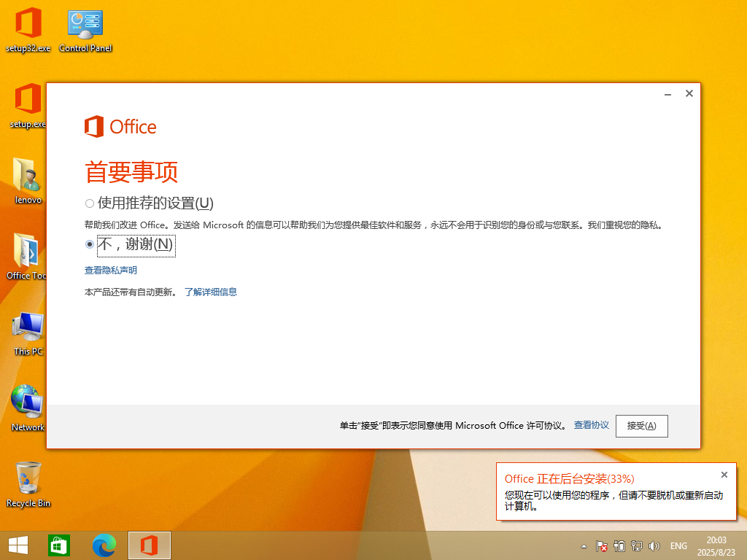
Task: Open the Control Panel desktop icon
Action: click(85, 31)
